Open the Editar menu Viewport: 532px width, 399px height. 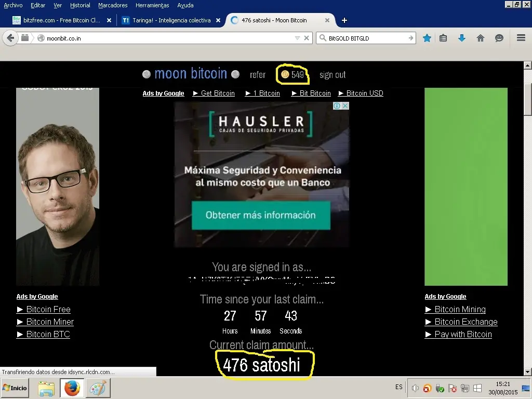pos(37,5)
